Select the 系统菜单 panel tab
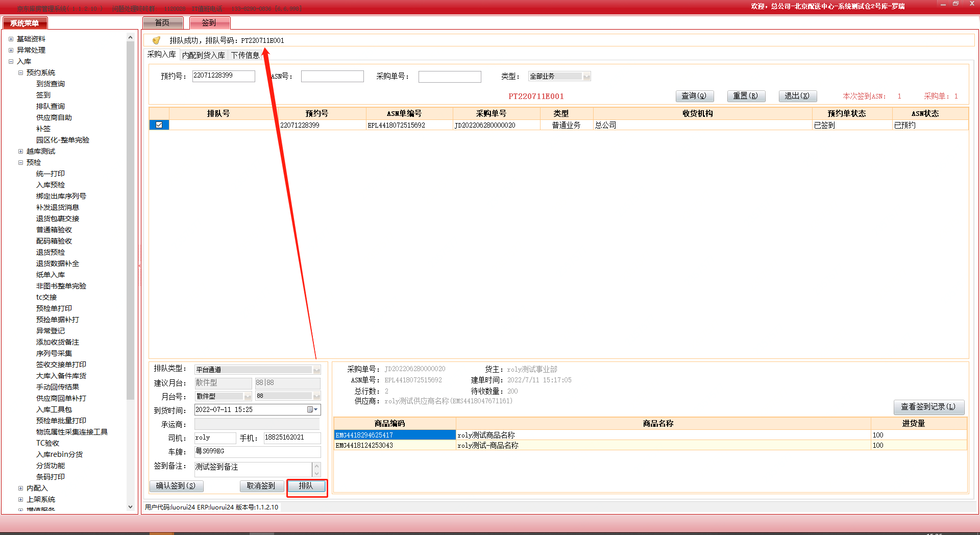The height and width of the screenshot is (535, 980). tap(24, 23)
